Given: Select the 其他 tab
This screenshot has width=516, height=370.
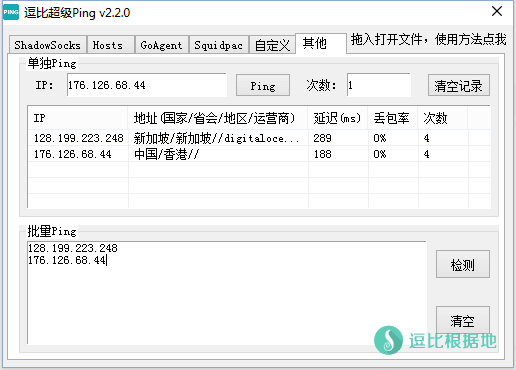Looking at the screenshot, I should click(x=321, y=43).
